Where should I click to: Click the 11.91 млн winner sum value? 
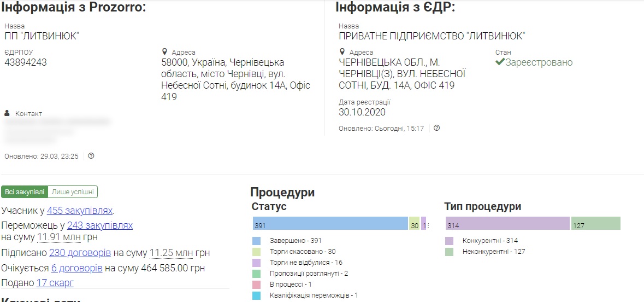(59, 237)
